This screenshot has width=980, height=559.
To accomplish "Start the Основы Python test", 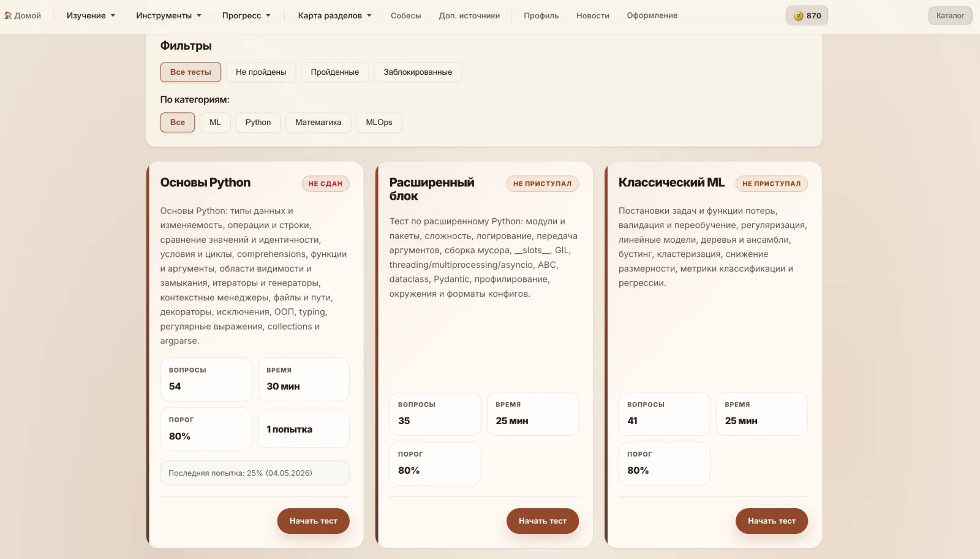I will point(313,521).
